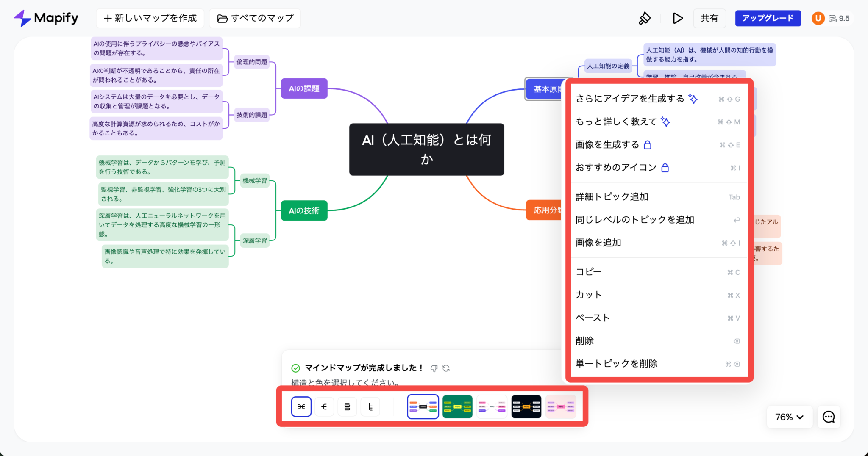The height and width of the screenshot is (456, 868).
Task: Pick the dark theme map thumbnail
Action: point(526,406)
